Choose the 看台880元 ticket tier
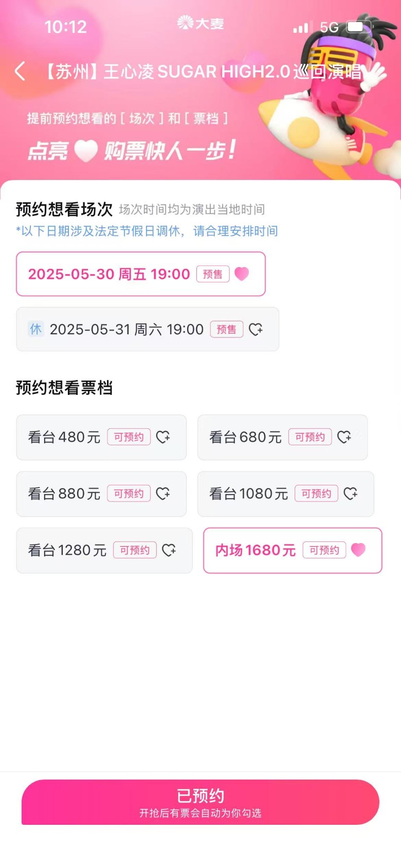 click(64, 494)
